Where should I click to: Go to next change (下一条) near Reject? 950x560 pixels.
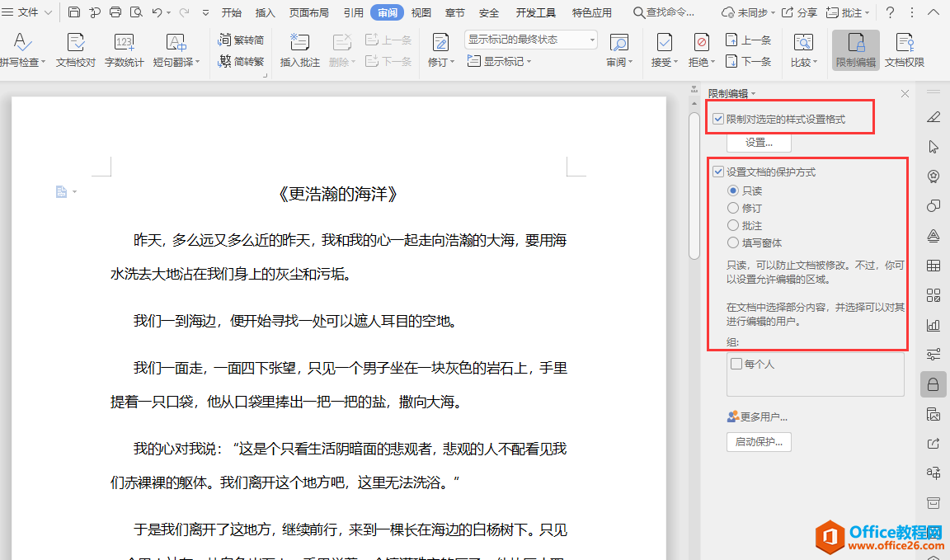coord(748,61)
